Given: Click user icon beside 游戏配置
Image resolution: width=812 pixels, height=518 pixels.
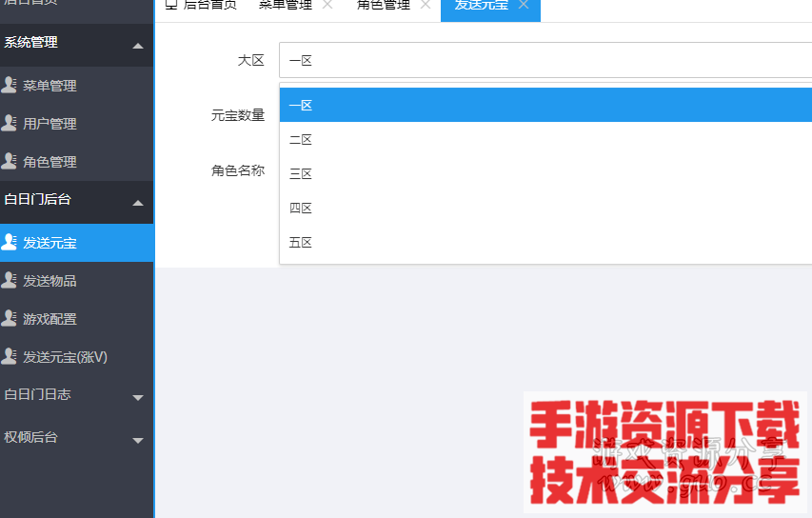Looking at the screenshot, I should (x=9, y=318).
